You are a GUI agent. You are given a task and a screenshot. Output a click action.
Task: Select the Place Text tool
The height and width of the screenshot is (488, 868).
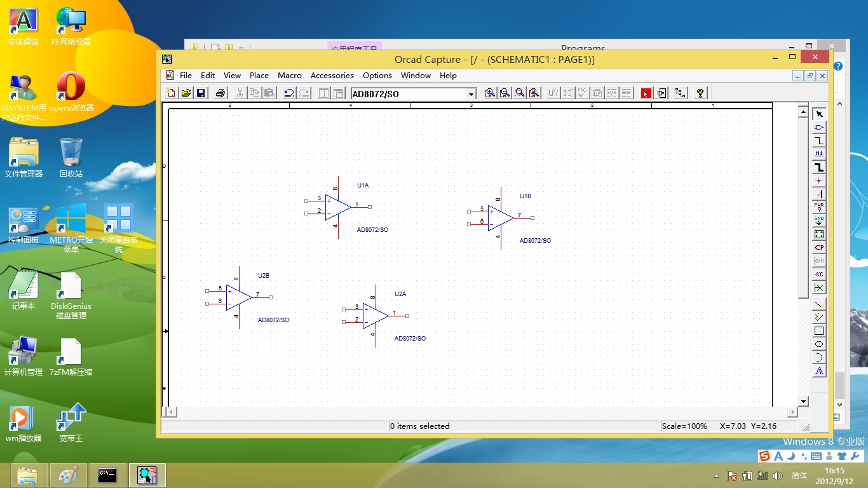[819, 370]
